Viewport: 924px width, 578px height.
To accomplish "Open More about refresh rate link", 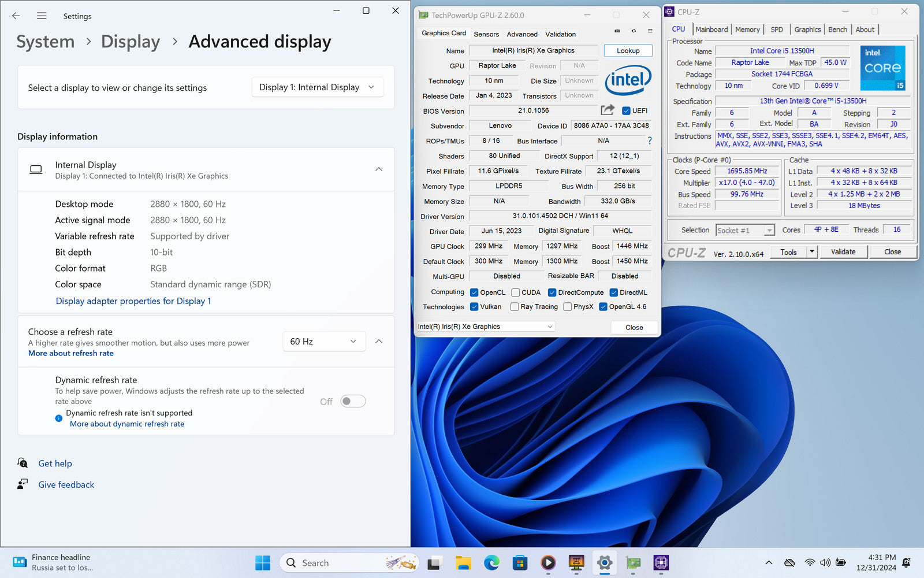I will 71,353.
